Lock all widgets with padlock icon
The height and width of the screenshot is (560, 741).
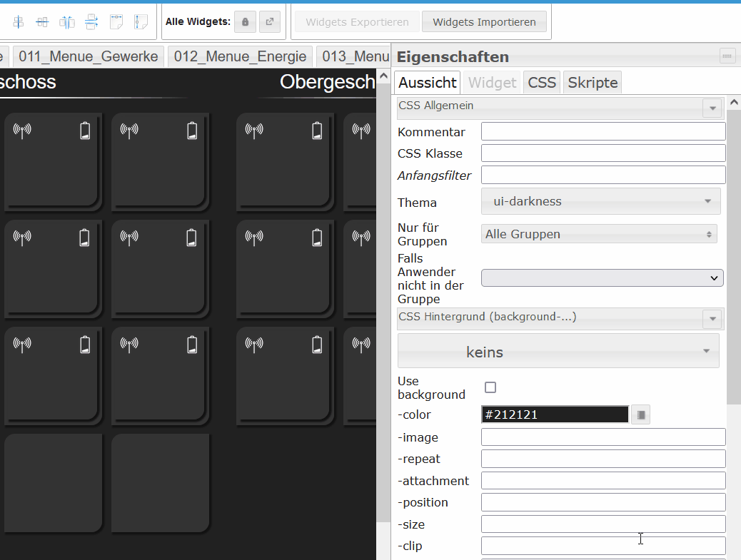tap(245, 22)
